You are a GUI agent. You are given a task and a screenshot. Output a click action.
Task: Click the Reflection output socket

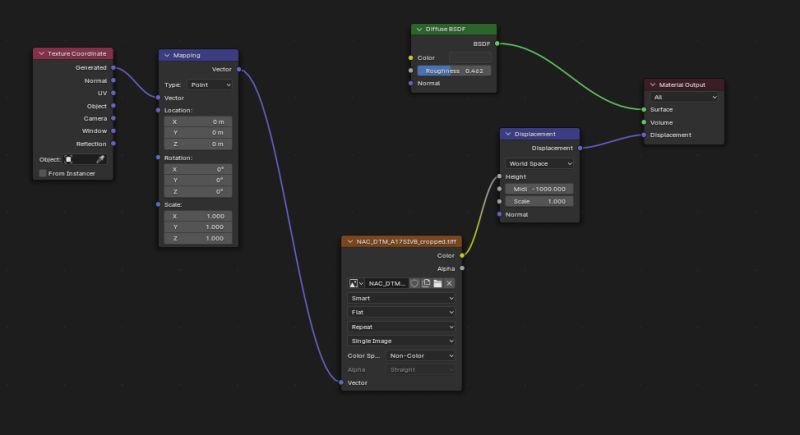113,144
